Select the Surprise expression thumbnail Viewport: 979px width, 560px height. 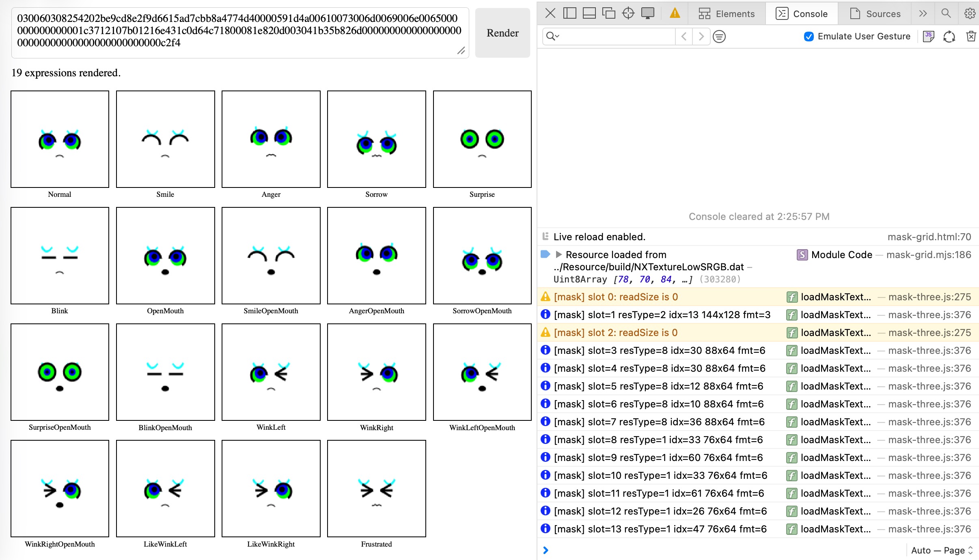pos(482,139)
